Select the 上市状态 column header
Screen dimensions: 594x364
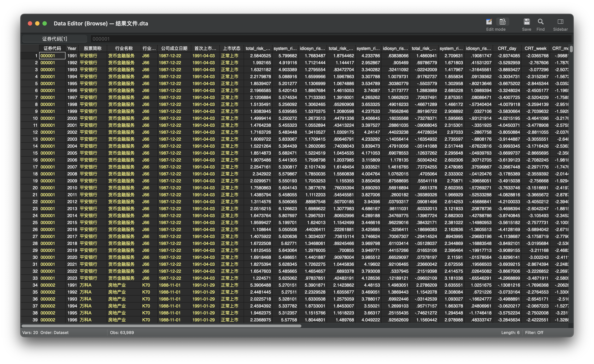click(x=231, y=48)
